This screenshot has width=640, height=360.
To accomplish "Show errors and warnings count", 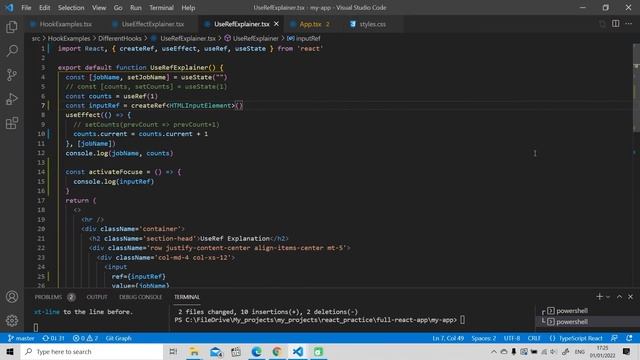I will 85,338.
